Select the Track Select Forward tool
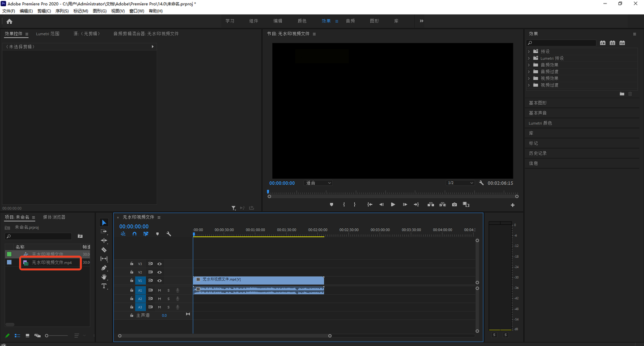This screenshot has width=644, height=346. click(104, 231)
